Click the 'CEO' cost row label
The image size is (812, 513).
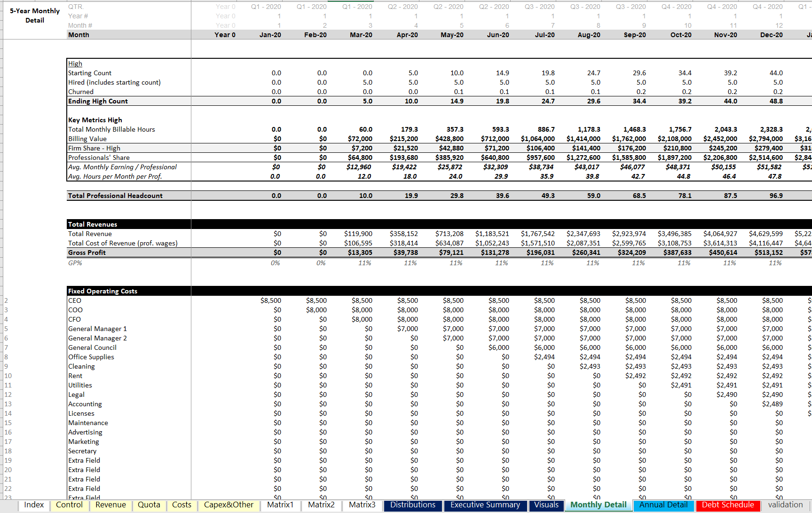[x=75, y=300]
